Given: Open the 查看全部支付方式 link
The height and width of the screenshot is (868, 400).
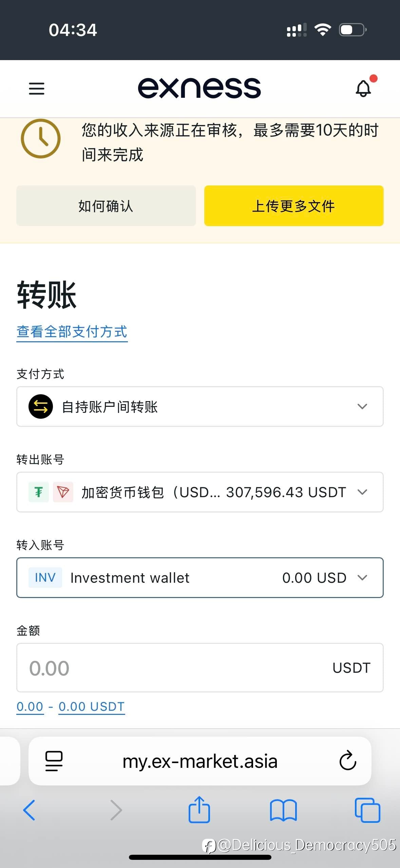Looking at the screenshot, I should tap(72, 332).
